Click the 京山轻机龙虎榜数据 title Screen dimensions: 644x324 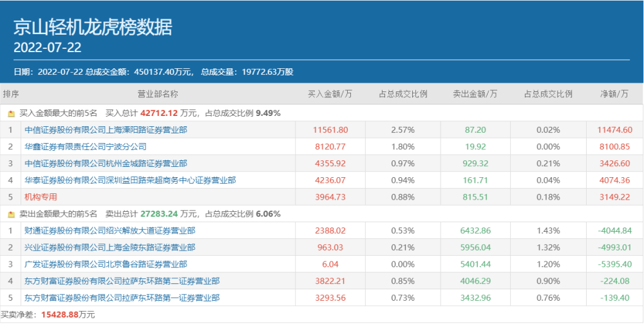tap(93, 27)
